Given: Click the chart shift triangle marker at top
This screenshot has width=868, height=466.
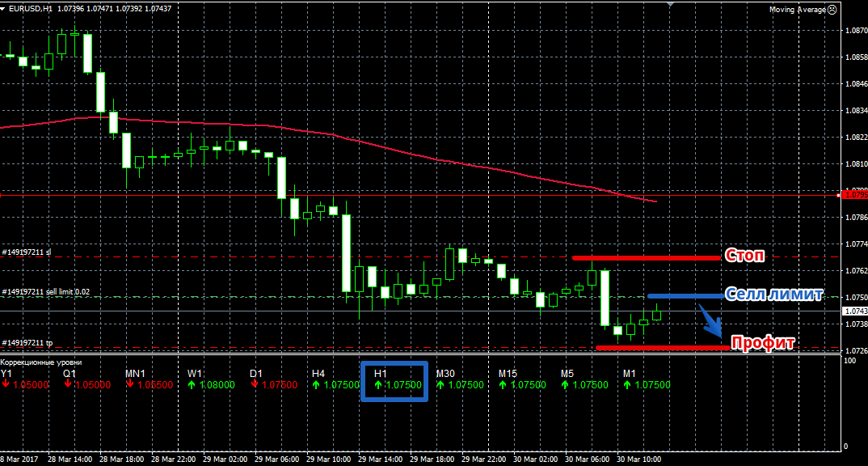Looking at the screenshot, I should (x=669, y=5).
